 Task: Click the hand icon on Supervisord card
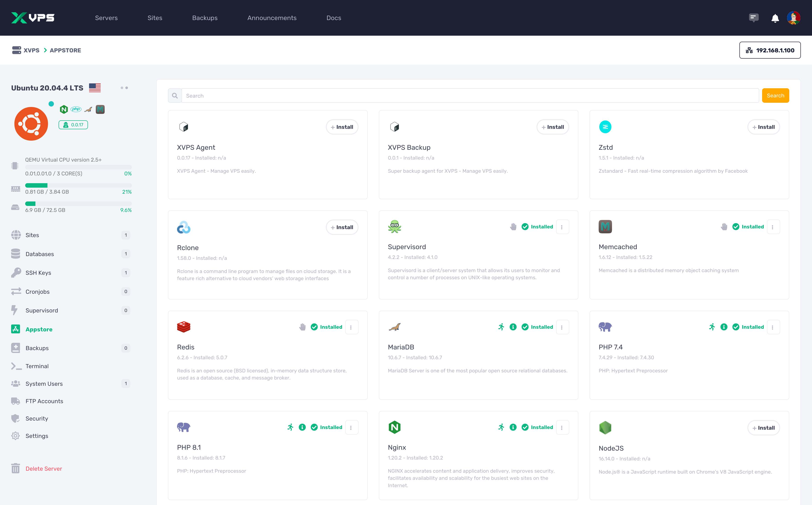513,227
